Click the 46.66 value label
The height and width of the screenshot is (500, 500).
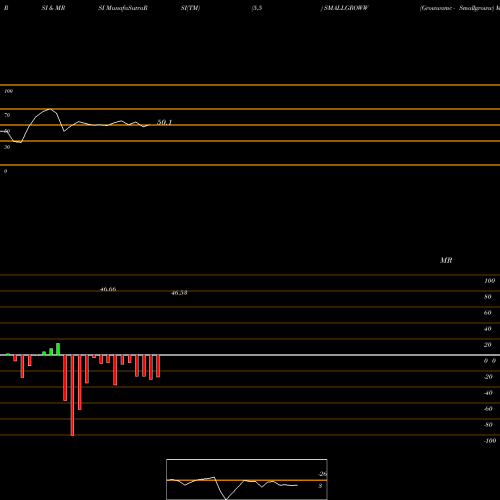click(x=108, y=289)
